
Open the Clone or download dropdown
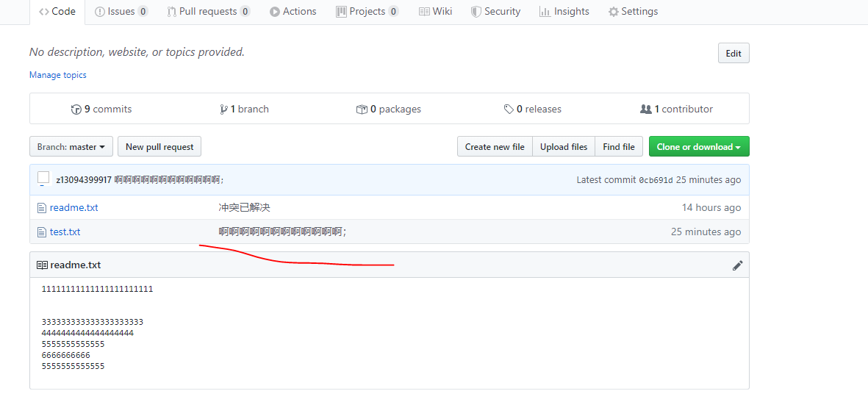(699, 147)
